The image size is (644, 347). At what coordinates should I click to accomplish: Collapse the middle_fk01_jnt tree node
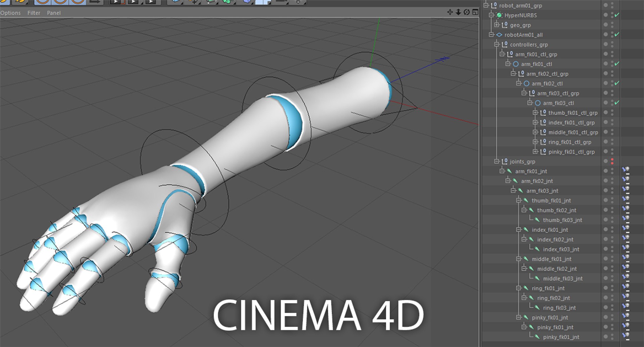pyautogui.click(x=519, y=258)
